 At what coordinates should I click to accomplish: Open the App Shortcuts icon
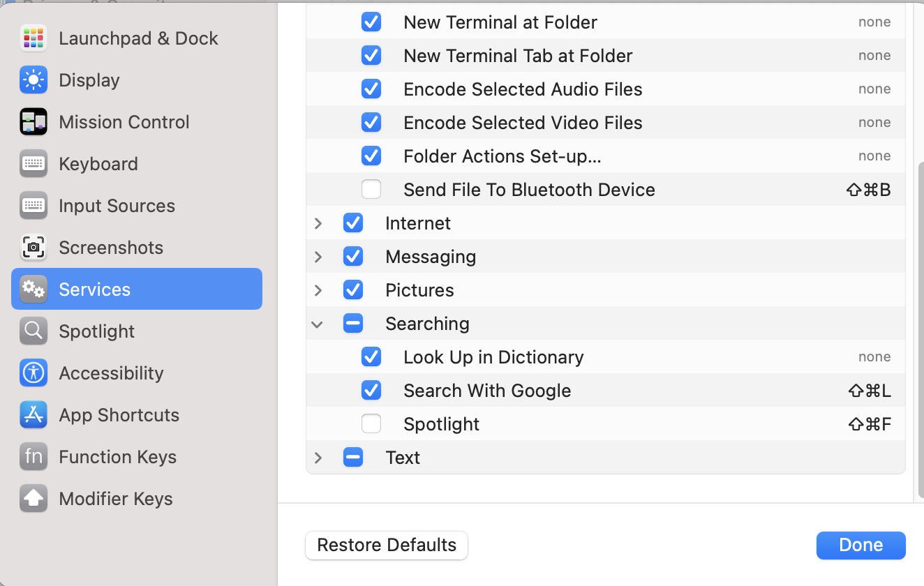pos(33,415)
